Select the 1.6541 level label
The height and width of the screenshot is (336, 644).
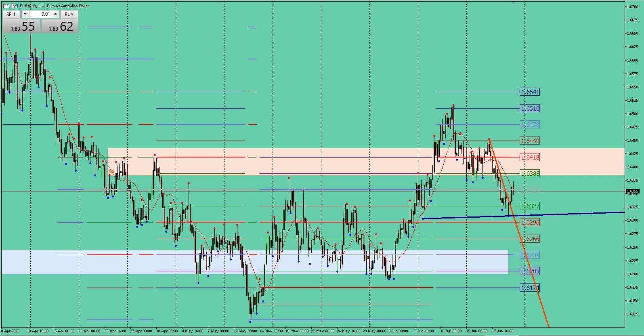tap(530, 92)
